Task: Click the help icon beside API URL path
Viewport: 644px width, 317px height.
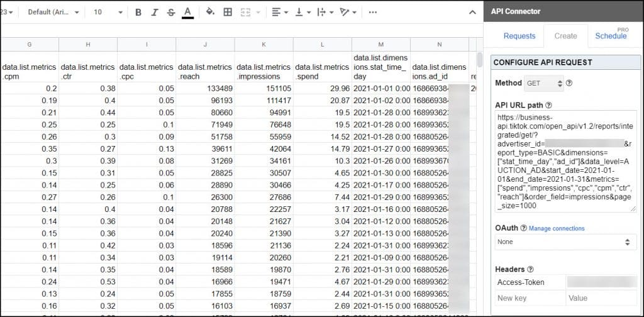Action: tap(548, 106)
